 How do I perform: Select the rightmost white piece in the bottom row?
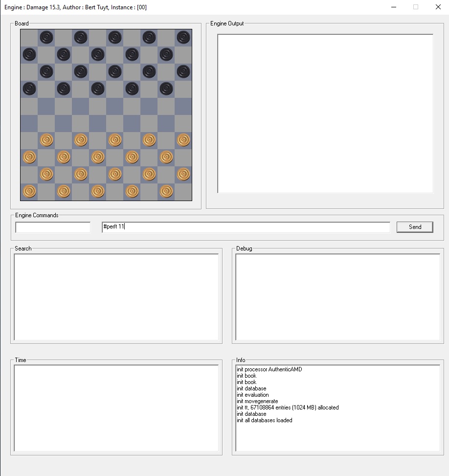[166, 191]
